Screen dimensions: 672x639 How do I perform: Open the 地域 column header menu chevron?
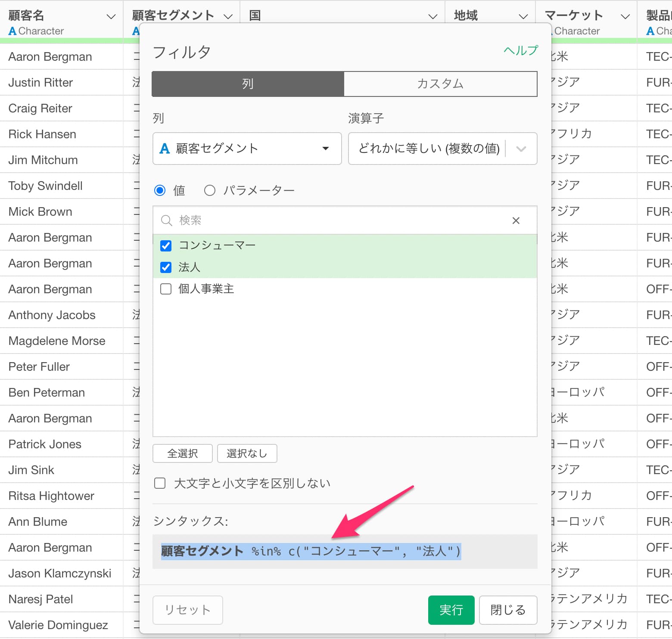click(x=523, y=17)
